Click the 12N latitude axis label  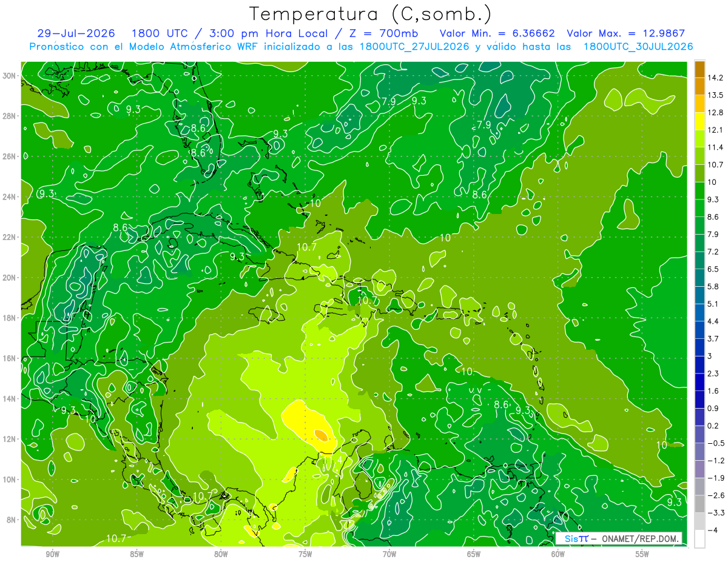[x=9, y=439]
